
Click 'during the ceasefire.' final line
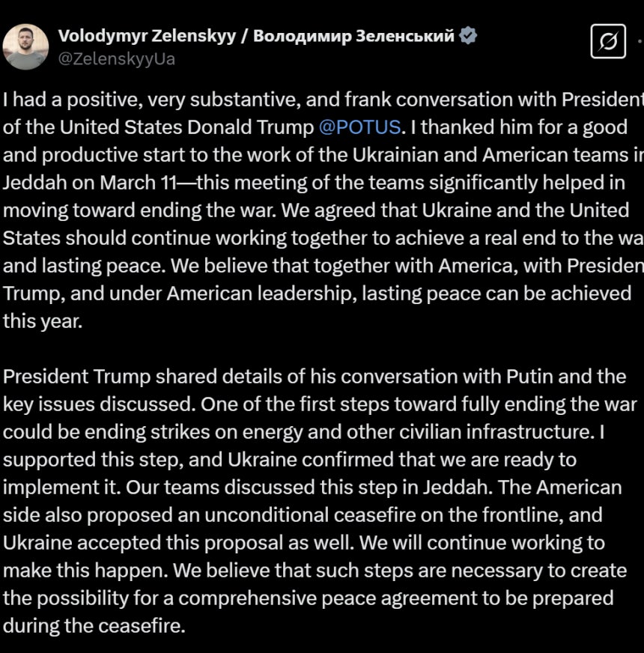point(94,626)
